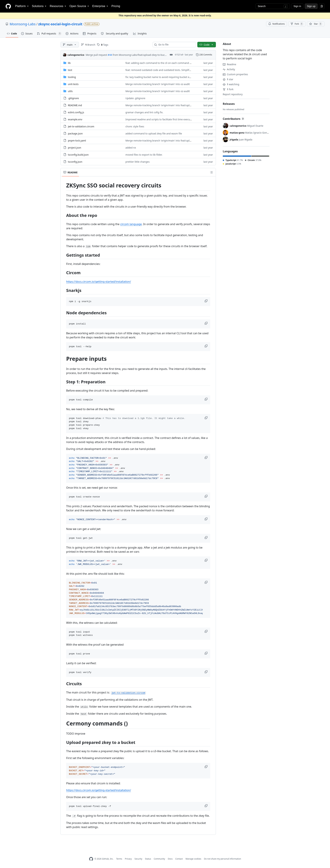The image size is (330, 868).
Task: Click the Sign up button
Action: (x=311, y=6)
